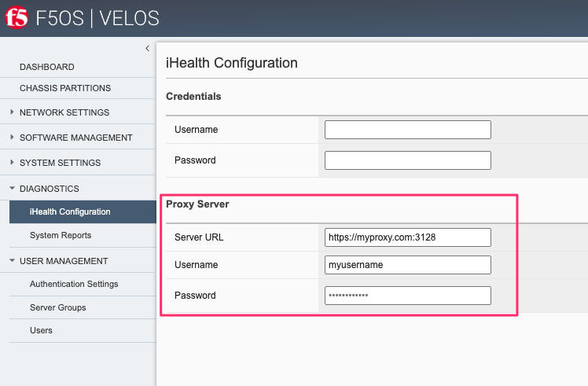Expand the System Settings arrow
This screenshot has height=386, width=588.
click(12, 163)
